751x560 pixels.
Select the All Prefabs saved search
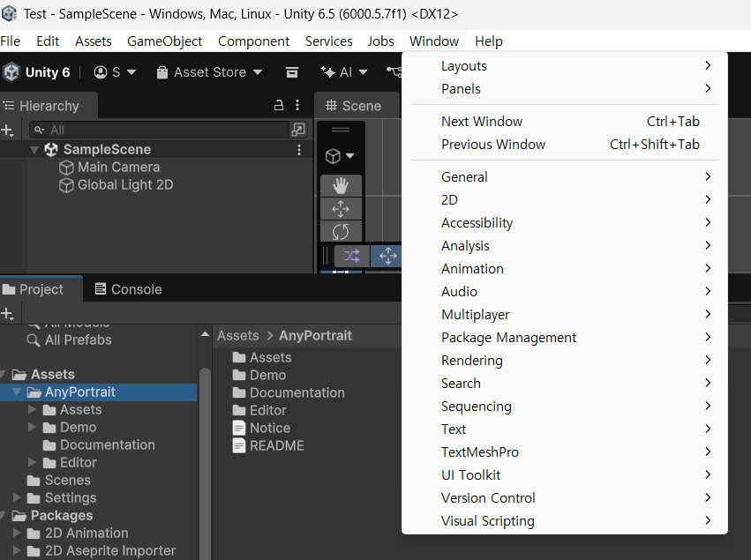(x=70, y=340)
